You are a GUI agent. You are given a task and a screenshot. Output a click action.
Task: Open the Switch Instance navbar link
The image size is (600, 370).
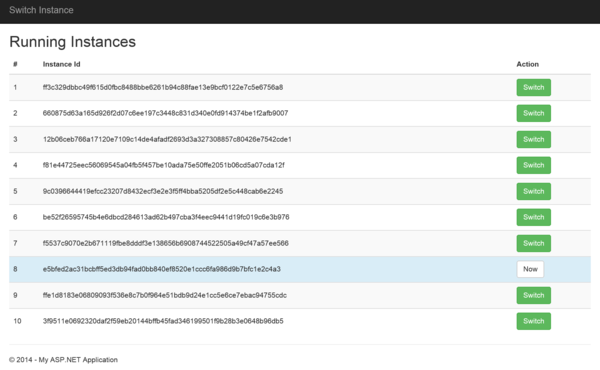click(41, 10)
